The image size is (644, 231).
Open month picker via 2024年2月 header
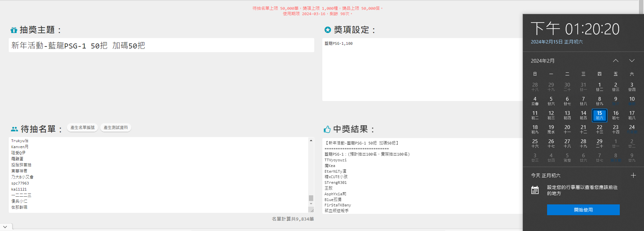(543, 61)
